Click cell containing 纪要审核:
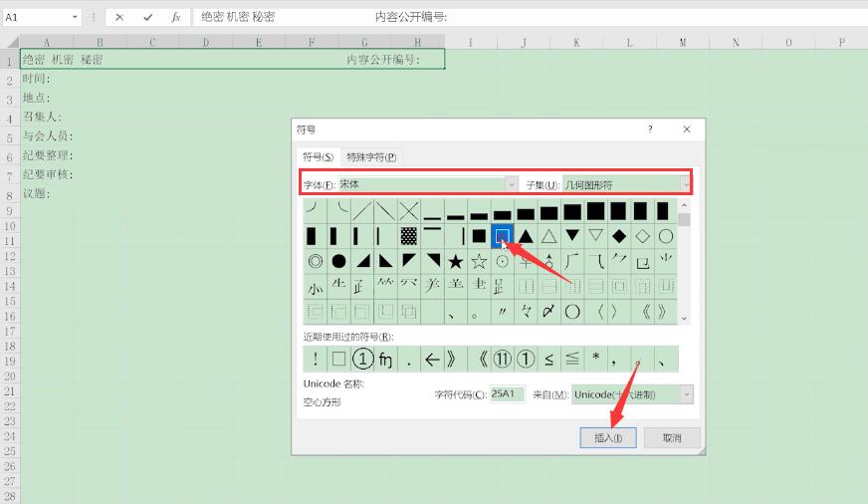The height and width of the screenshot is (504, 868). tap(48, 174)
